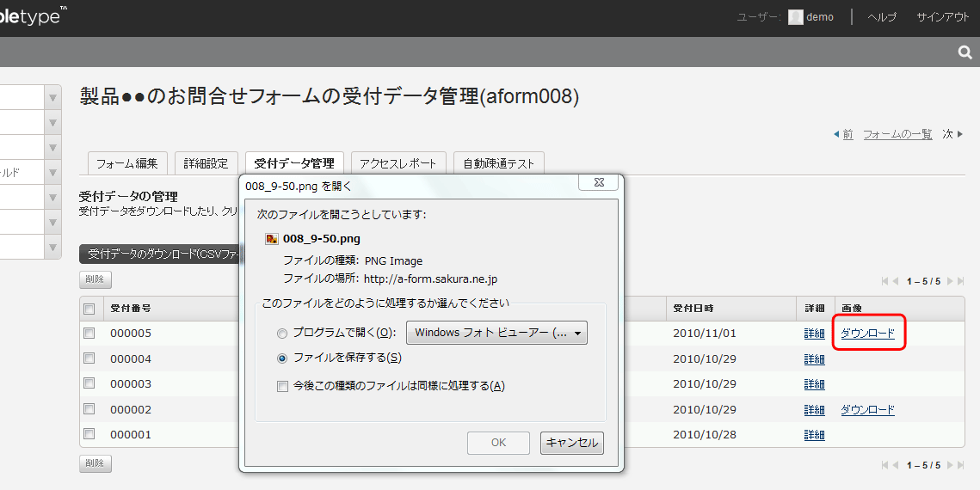The height and width of the screenshot is (490, 980).
Task: Open the アクセスレポート tab
Action: (398, 163)
